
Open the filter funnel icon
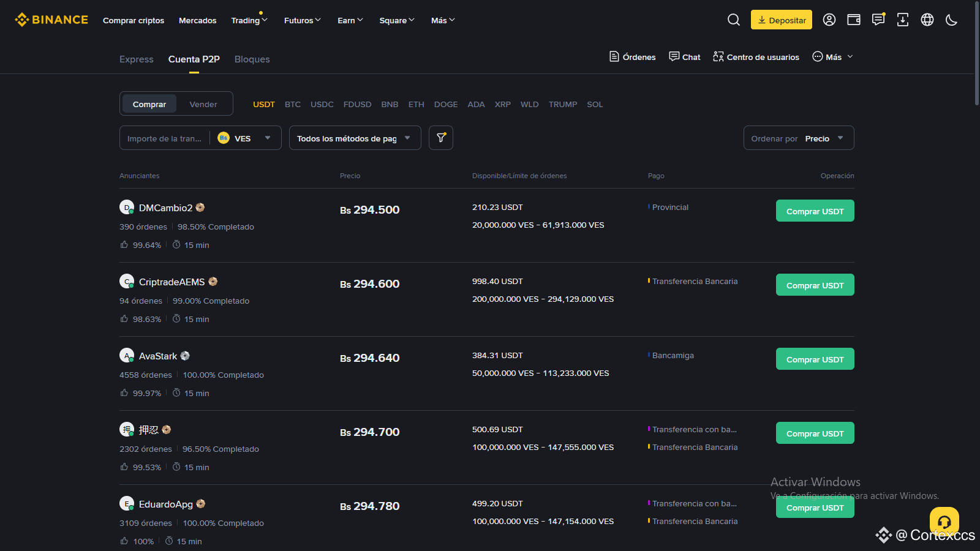click(441, 138)
